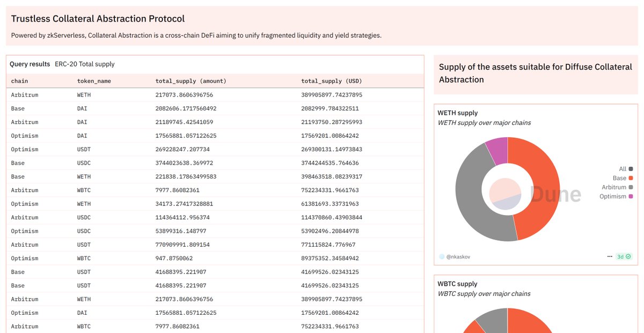The image size is (644, 333).
Task: Click the orange Base legend swatch
Action: pos(631,178)
